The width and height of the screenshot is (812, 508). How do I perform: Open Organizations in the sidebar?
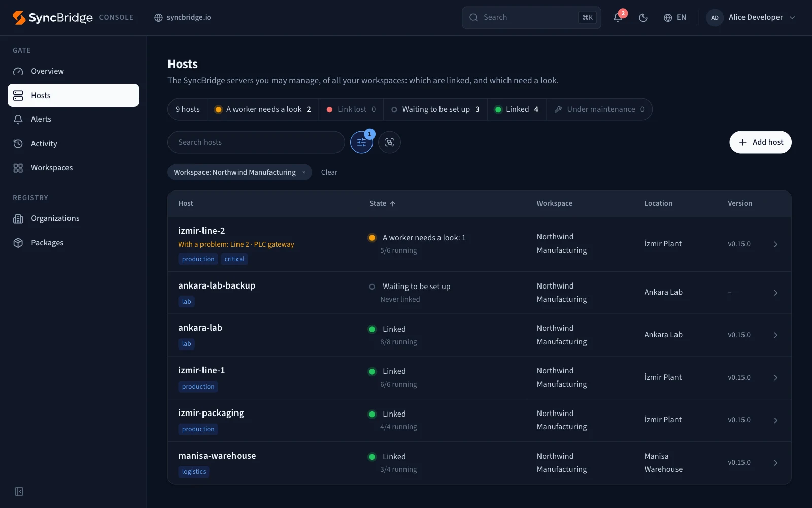click(73, 218)
